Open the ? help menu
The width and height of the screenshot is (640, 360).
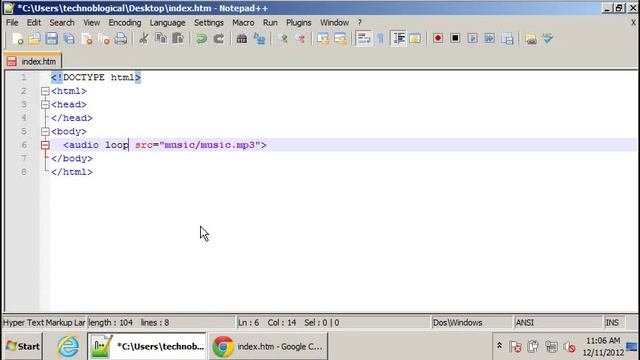pyautogui.click(x=360, y=22)
